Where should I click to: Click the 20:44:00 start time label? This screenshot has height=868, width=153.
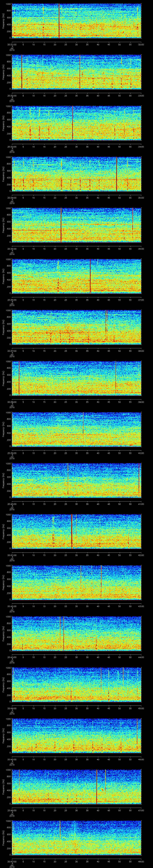[12, 708]
